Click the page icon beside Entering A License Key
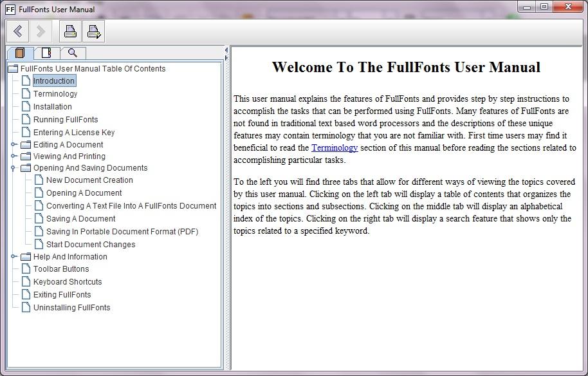Viewport: 588px width, 376px height. point(26,132)
